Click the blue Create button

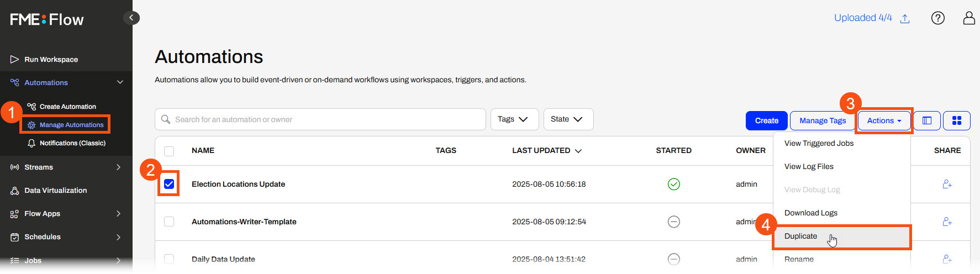766,120
